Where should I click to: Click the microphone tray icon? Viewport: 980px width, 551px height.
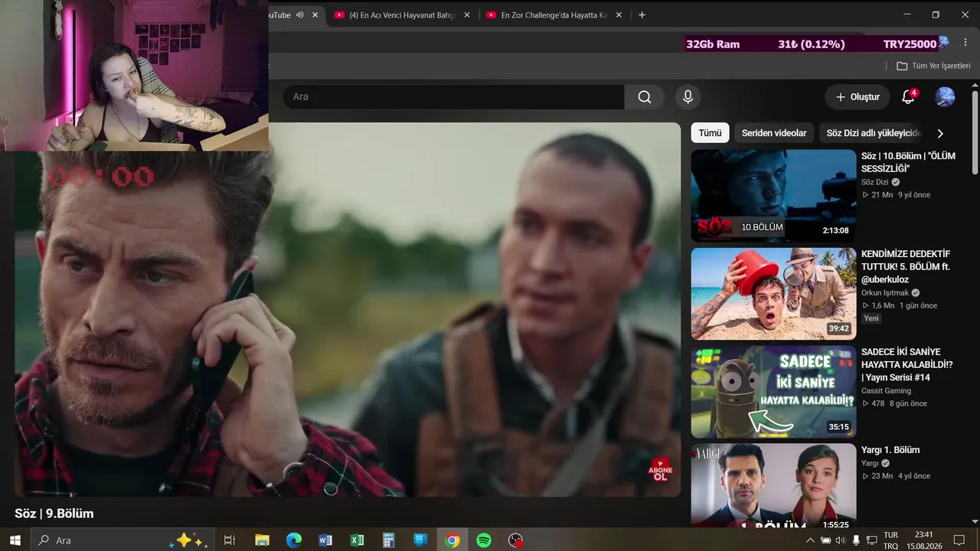[x=856, y=540]
